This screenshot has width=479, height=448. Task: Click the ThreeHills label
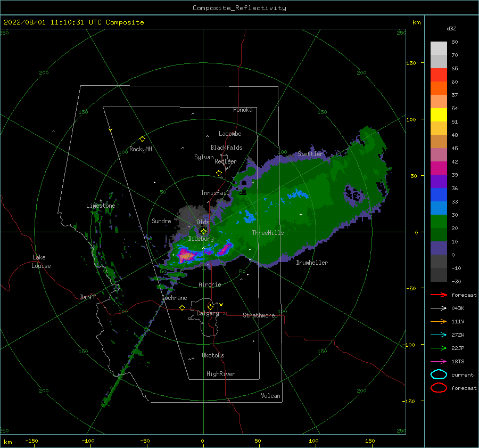pyautogui.click(x=268, y=233)
